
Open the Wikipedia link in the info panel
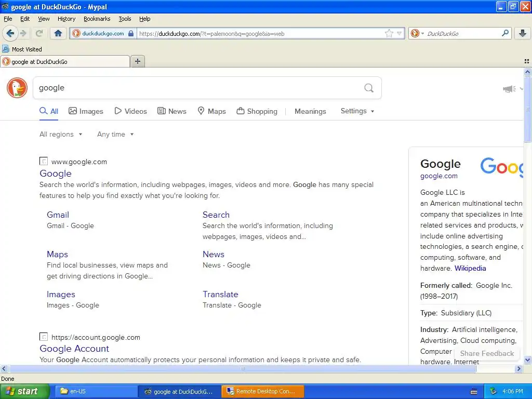point(470,268)
